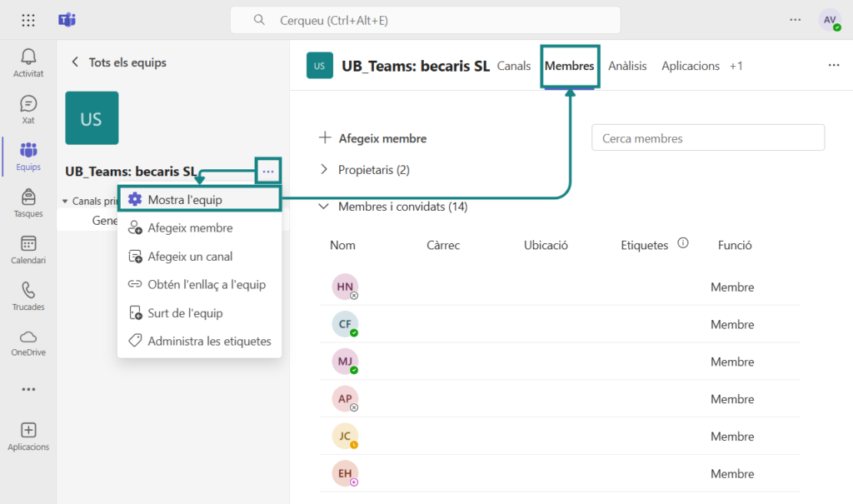Screen dimensions: 853x504
Task: Choose Surt de l'equip from menu
Action: 185,313
